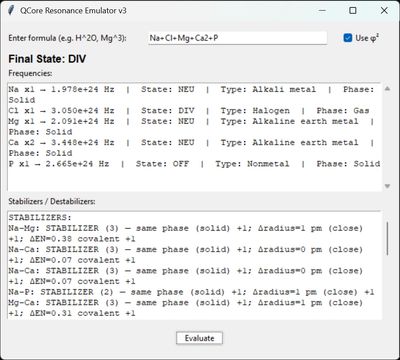The height and width of the screenshot is (360, 400).
Task: Toggle the Use φ² checkbox
Action: pos(348,38)
